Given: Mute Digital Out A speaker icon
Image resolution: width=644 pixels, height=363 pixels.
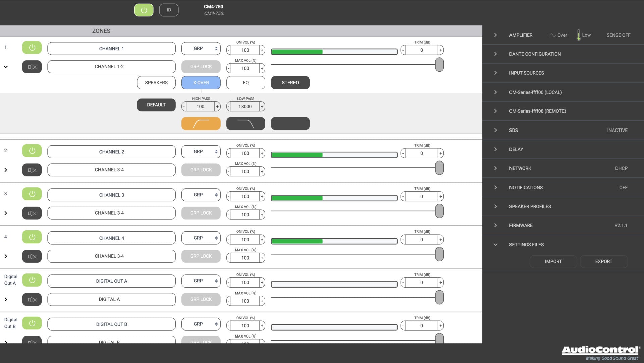Looking at the screenshot, I should [x=32, y=300].
